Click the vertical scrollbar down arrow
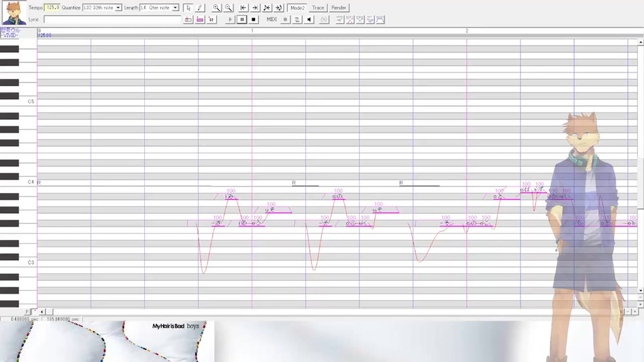This screenshot has width=644, height=362. click(x=641, y=290)
